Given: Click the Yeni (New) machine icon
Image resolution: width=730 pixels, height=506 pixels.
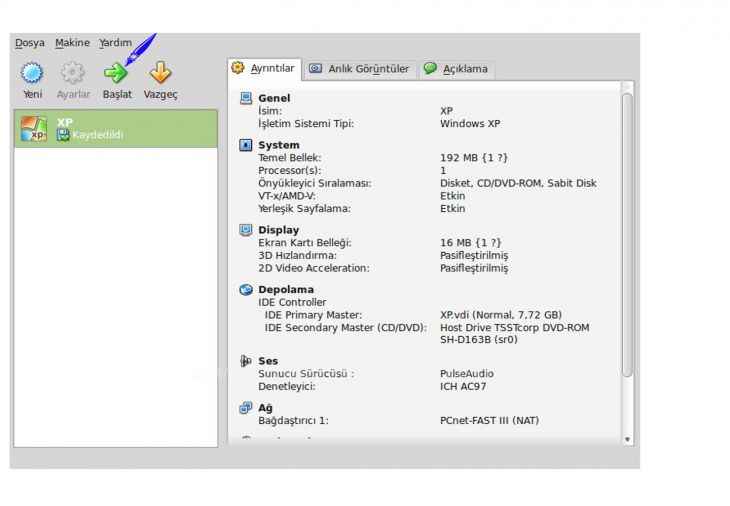Looking at the screenshot, I should tap(32, 73).
